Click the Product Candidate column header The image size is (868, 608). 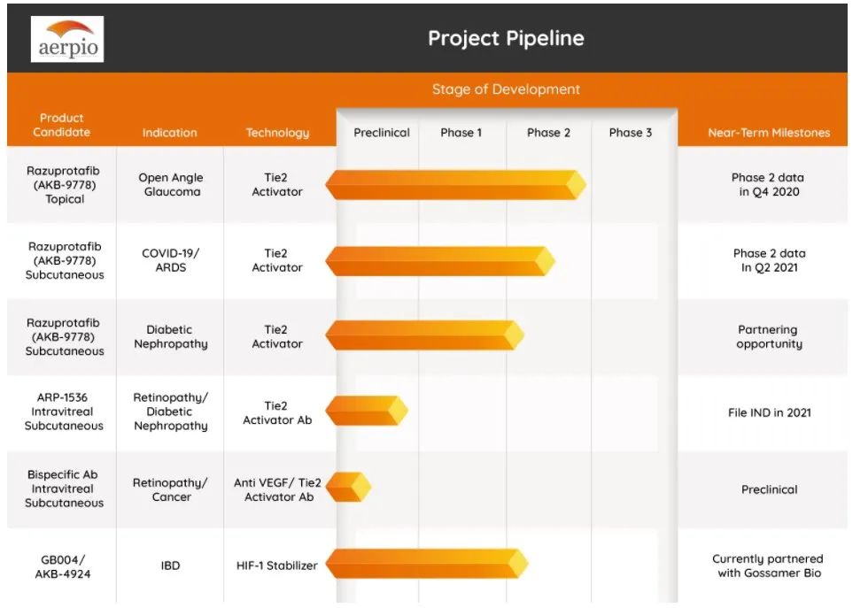[x=62, y=125]
